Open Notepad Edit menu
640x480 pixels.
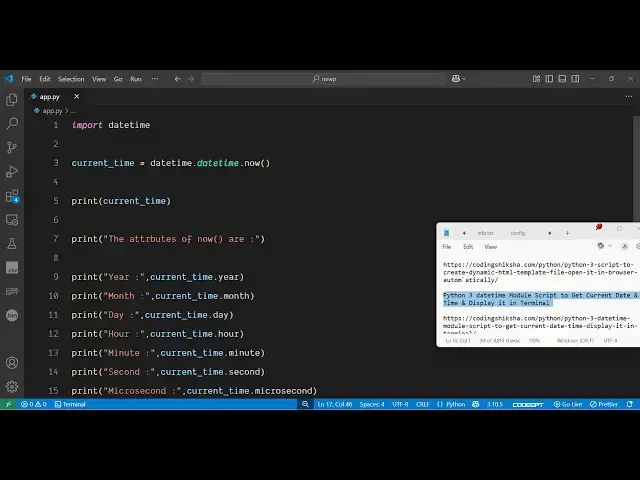click(468, 247)
